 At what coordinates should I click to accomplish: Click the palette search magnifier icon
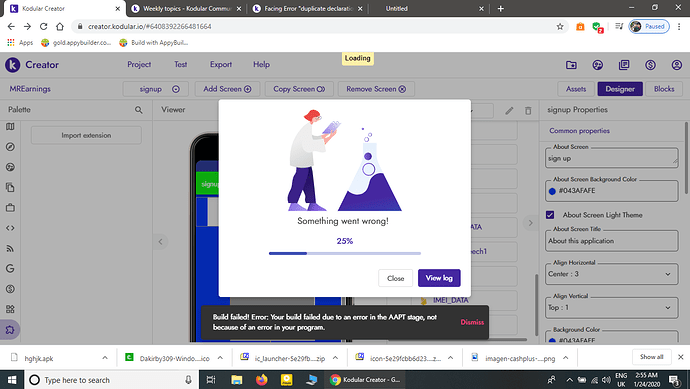pos(139,110)
